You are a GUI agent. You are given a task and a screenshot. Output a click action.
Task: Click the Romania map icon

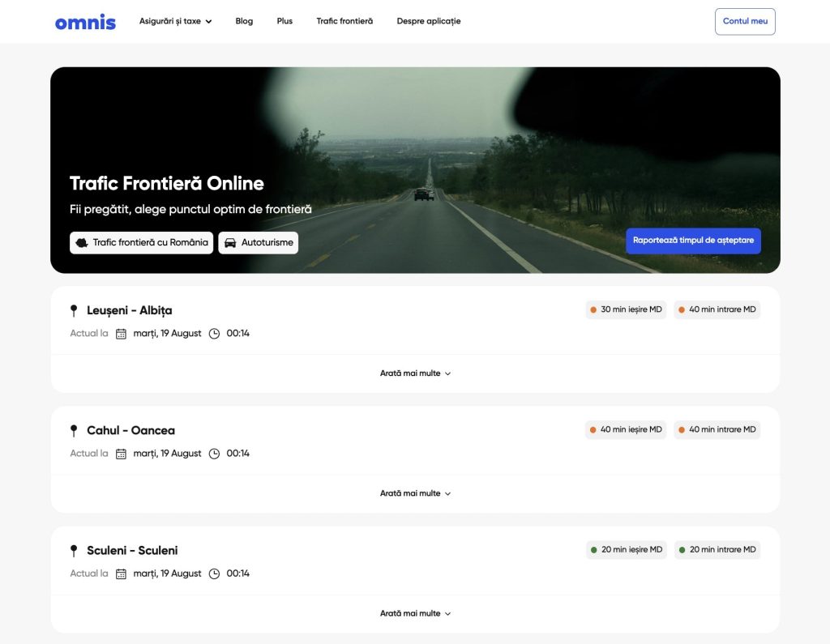82,243
